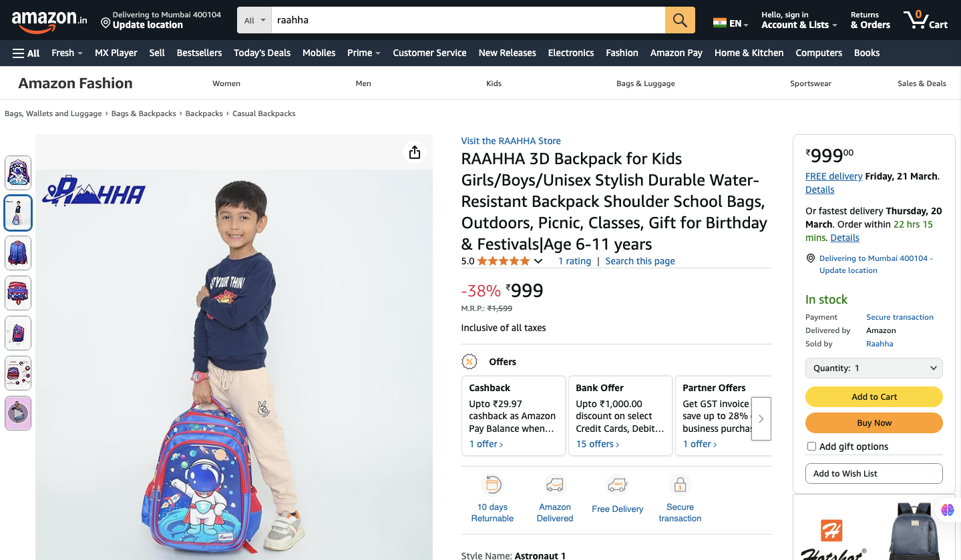The width and height of the screenshot is (961, 560).
Task: Click the Amazon.in logo
Action: pos(49,21)
